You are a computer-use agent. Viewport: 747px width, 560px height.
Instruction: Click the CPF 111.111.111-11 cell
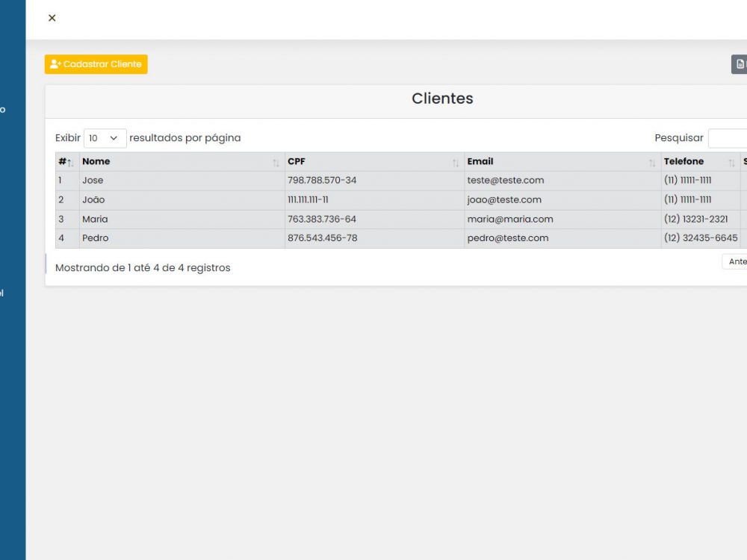(x=308, y=200)
